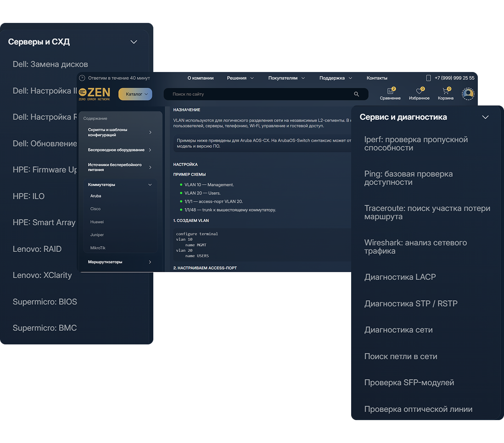This screenshot has width=504, height=443.
Task: Click the clock icon by response time
Action: (82, 78)
